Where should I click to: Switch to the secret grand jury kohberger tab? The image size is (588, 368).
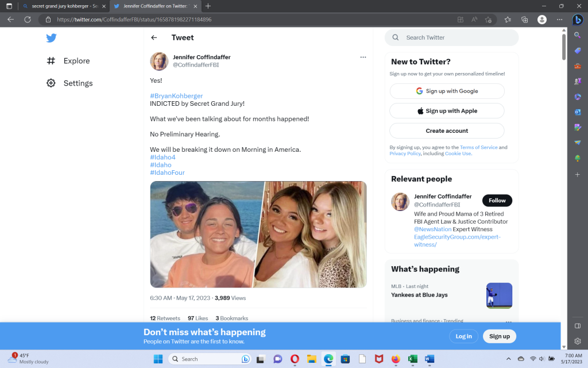(60, 6)
